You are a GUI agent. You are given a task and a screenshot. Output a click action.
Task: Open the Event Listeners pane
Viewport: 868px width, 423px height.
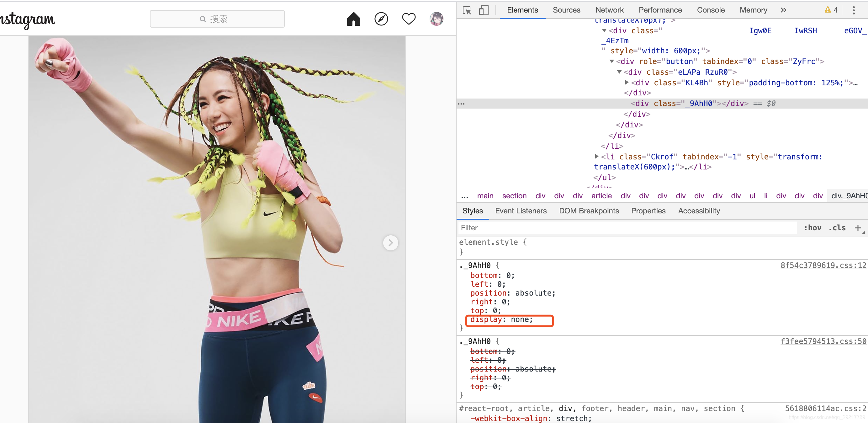click(x=521, y=211)
